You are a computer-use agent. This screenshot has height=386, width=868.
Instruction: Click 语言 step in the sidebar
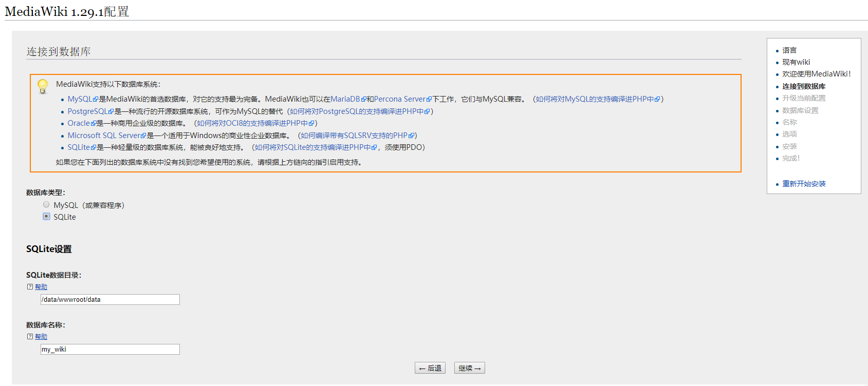point(789,50)
